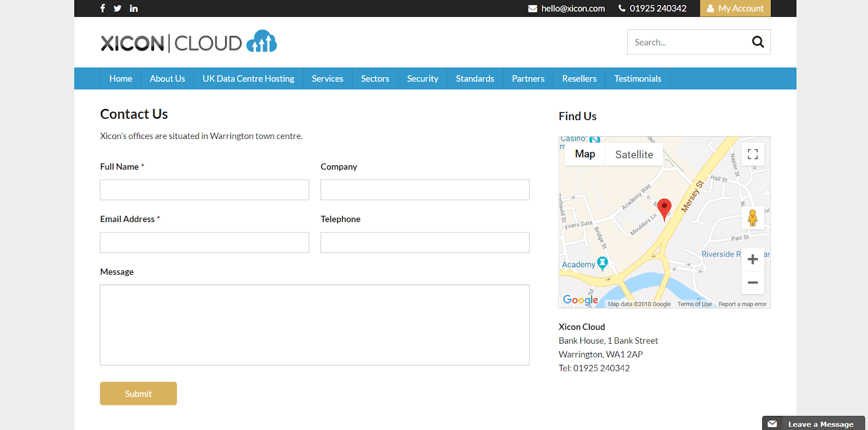Toggle fullscreen view on the map
The height and width of the screenshot is (430, 868).
752,154
